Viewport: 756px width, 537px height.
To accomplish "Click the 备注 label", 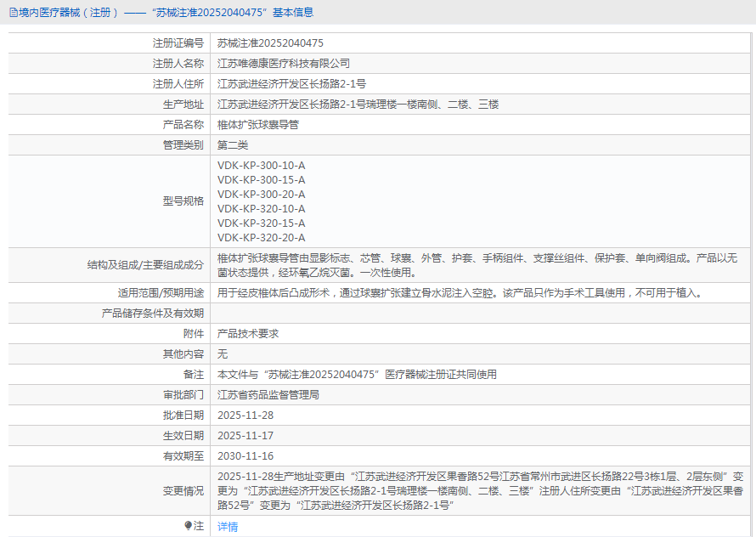I will 194,375.
